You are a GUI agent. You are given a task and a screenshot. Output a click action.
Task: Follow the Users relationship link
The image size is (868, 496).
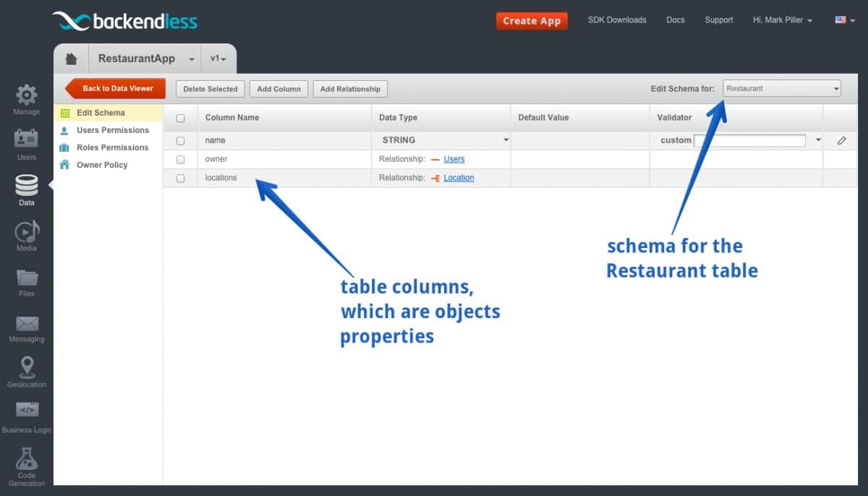[454, 159]
